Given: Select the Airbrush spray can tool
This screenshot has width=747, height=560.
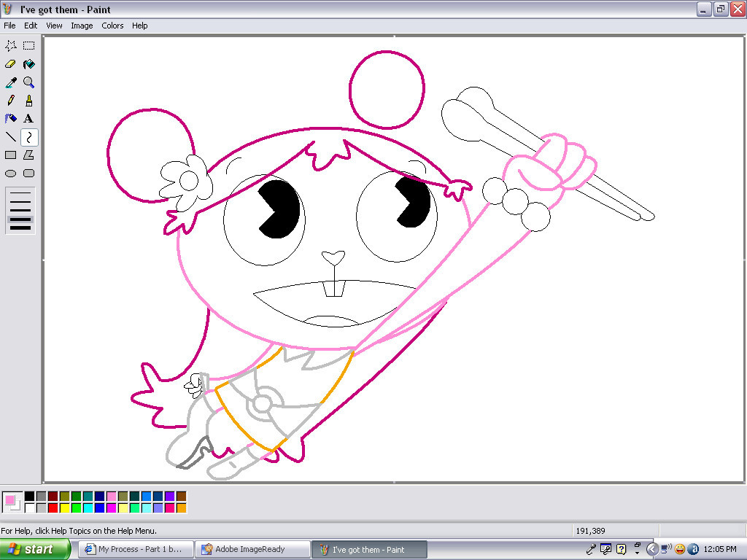Looking at the screenshot, I should pyautogui.click(x=10, y=119).
